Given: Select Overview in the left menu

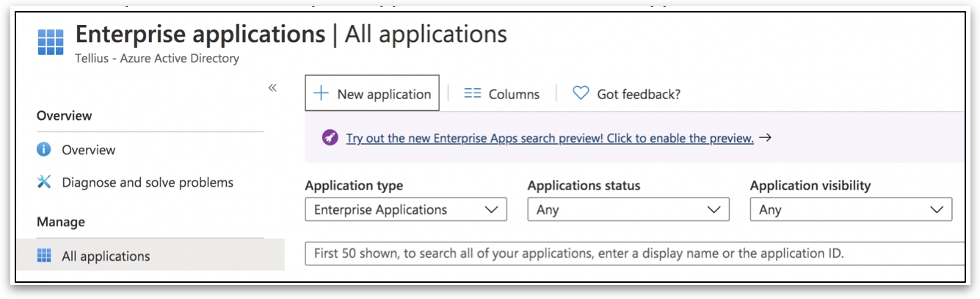Looking at the screenshot, I should [88, 150].
